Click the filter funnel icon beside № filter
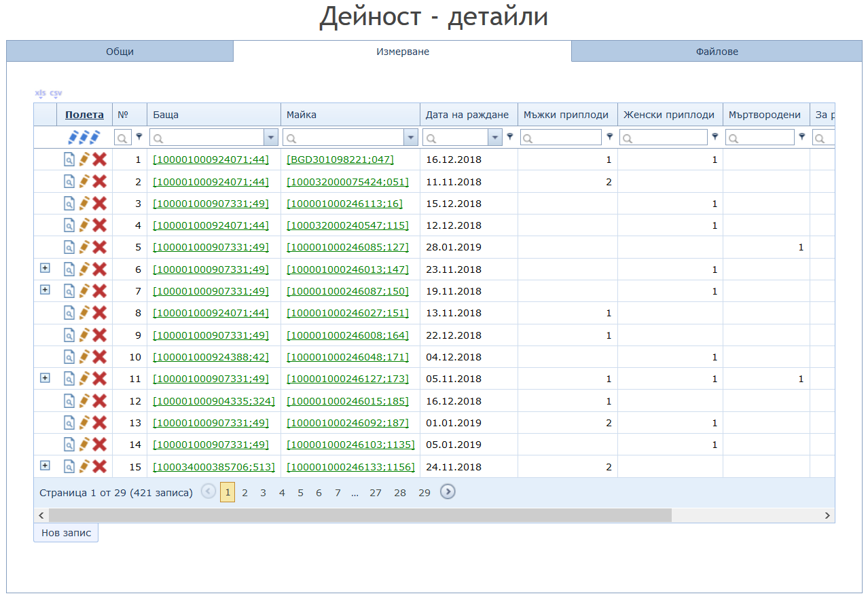This screenshot has height=598, width=868. (139, 136)
